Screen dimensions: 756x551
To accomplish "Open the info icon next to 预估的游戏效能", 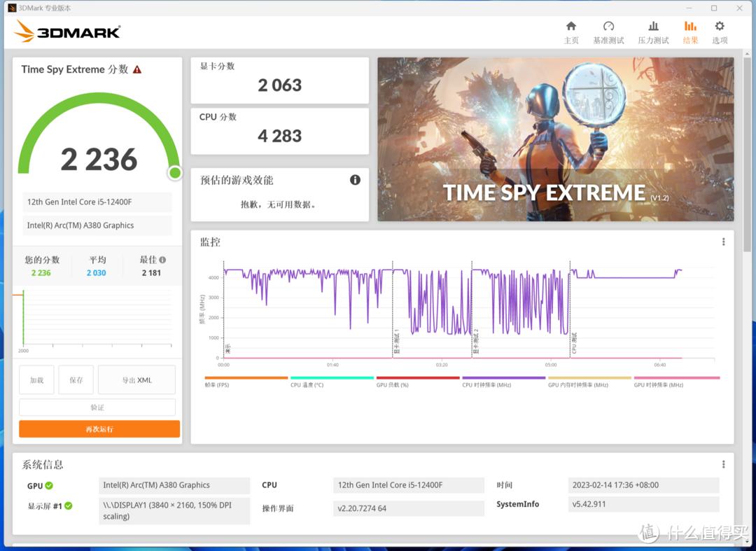I will click(355, 180).
